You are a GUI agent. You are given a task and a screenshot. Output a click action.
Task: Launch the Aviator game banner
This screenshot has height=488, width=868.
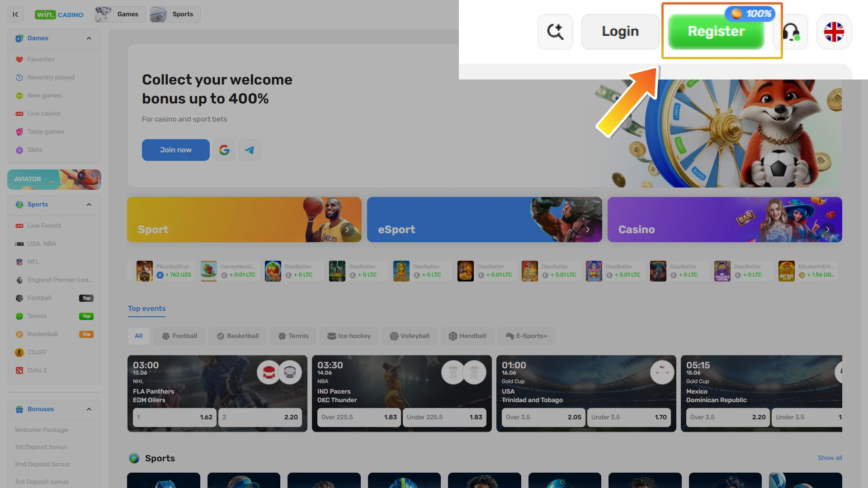[54, 179]
